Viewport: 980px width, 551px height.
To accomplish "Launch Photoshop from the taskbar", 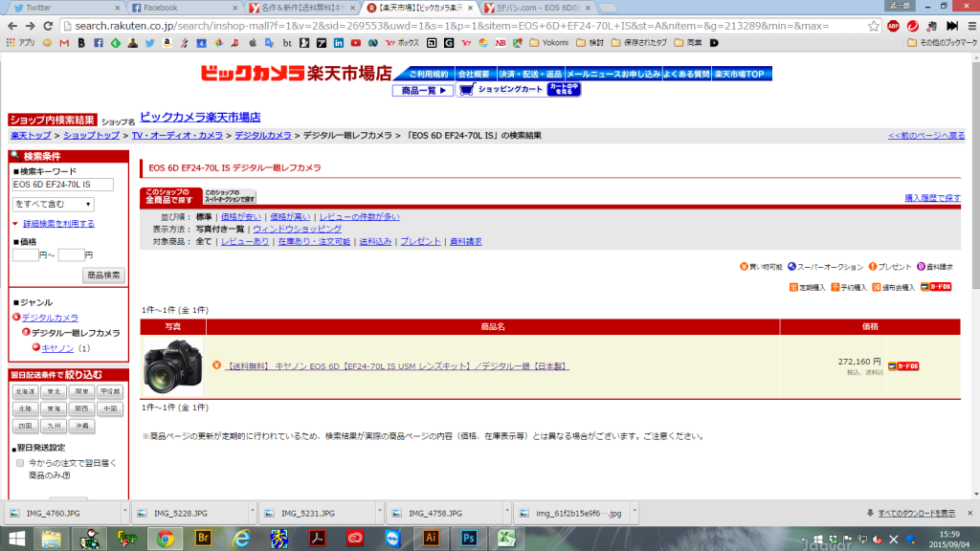I will [469, 538].
